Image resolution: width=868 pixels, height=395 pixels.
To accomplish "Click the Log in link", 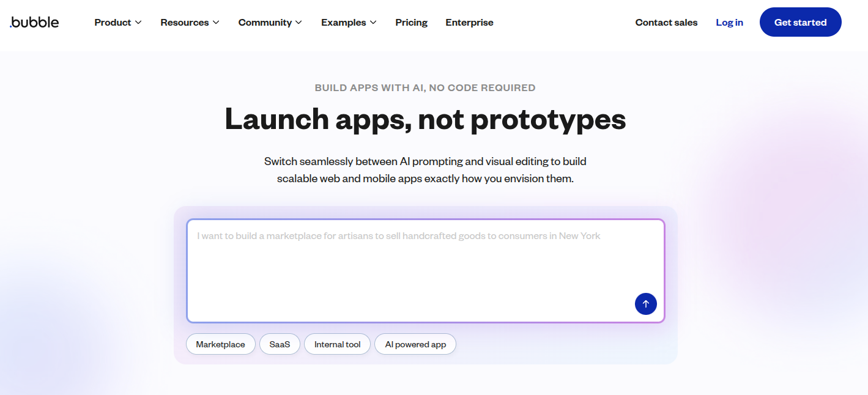I will [x=729, y=23].
